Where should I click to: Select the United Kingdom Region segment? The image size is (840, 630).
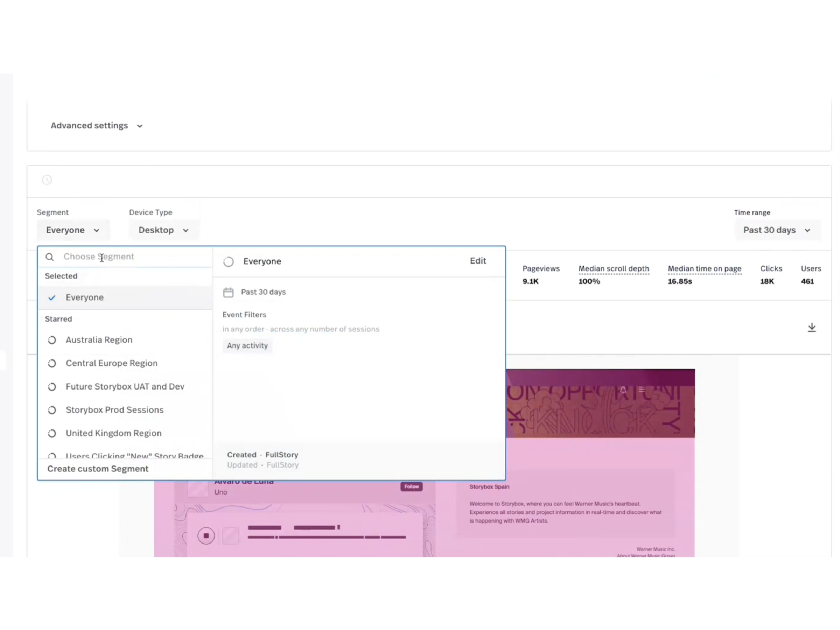[113, 433]
